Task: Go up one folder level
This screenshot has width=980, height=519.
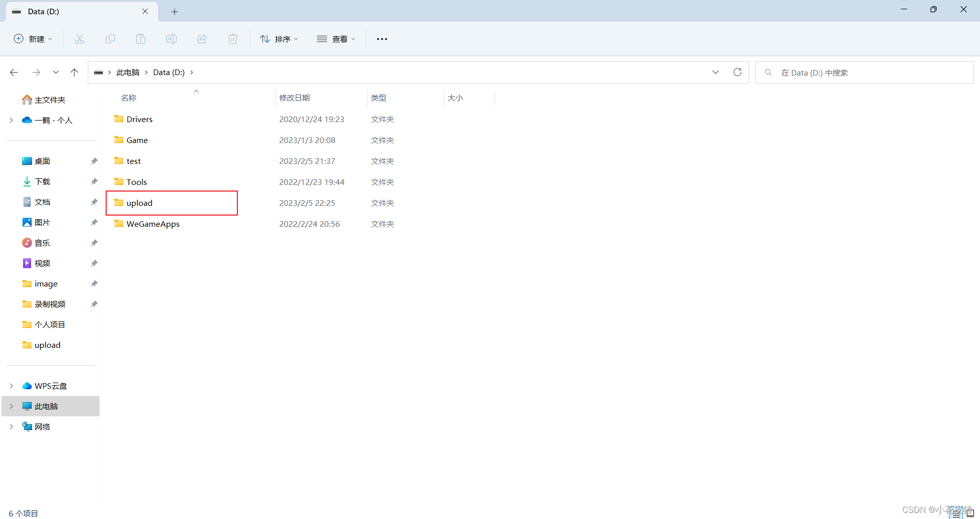Action: click(x=74, y=73)
